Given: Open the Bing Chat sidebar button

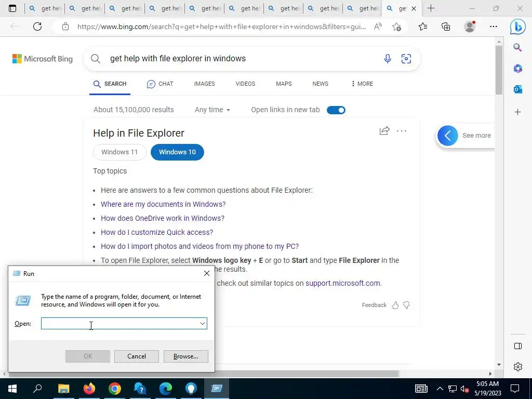Looking at the screenshot, I should tap(518, 26).
